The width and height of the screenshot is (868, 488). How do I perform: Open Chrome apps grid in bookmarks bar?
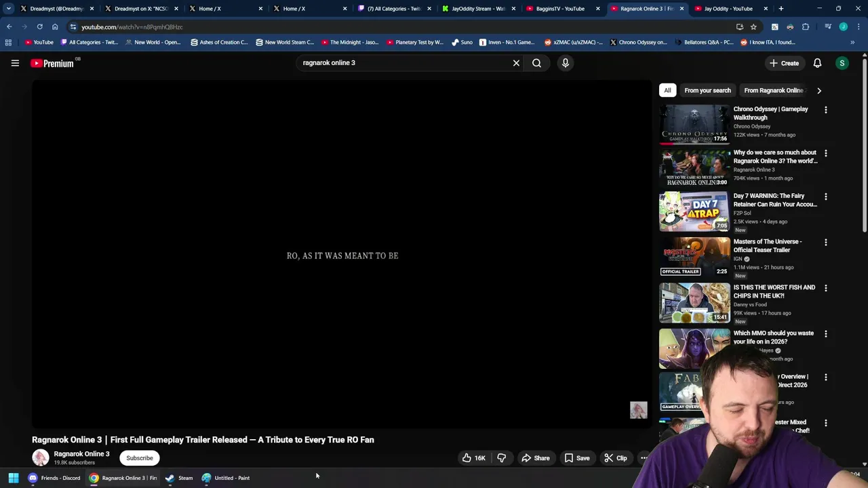[x=8, y=42]
